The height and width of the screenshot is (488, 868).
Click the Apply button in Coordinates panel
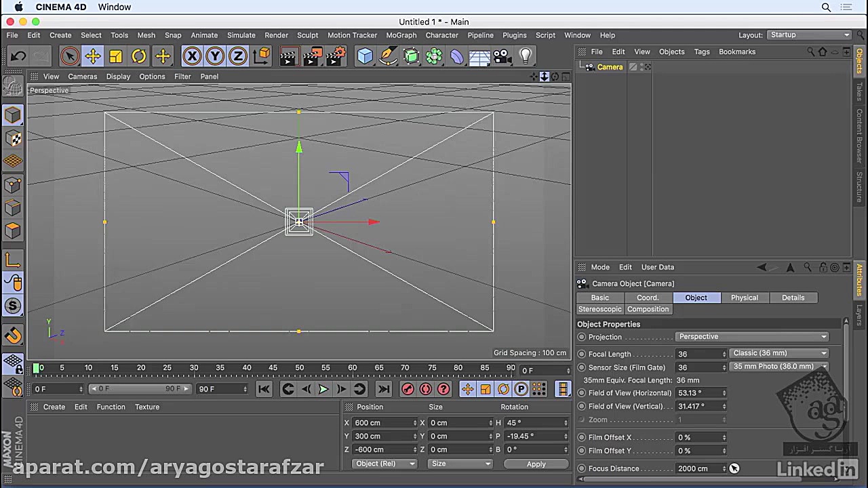coord(536,464)
